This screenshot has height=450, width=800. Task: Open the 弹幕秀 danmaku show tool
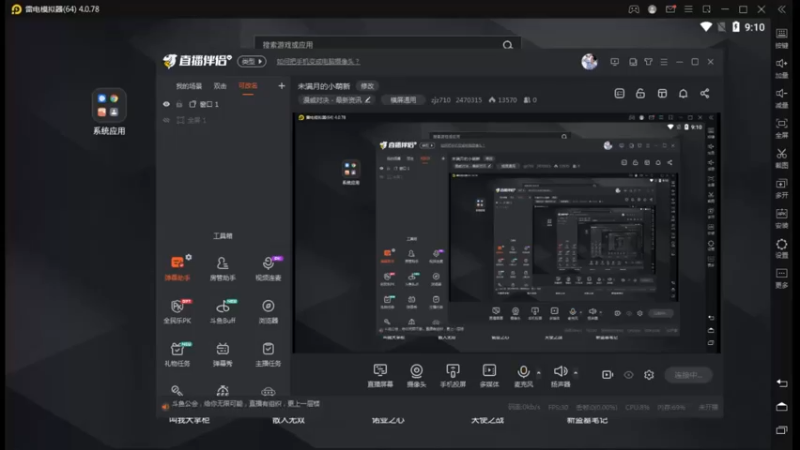222,354
